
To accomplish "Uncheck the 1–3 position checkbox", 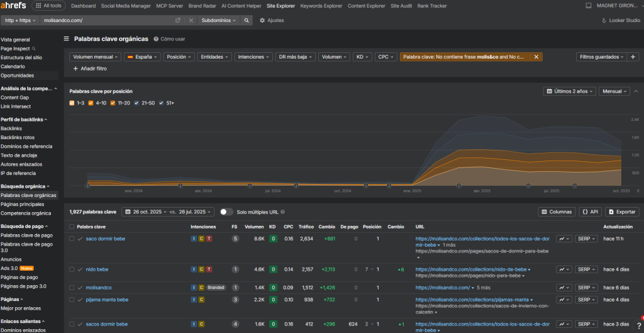I will point(72,103).
